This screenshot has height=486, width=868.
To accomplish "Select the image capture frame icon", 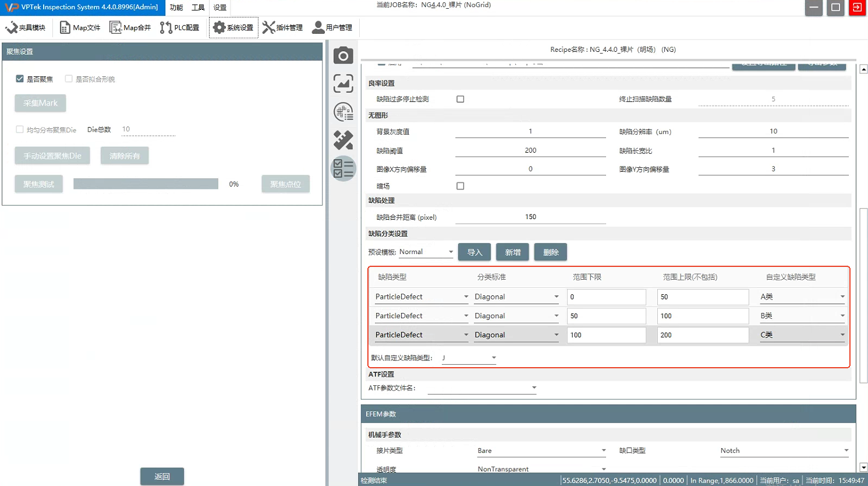I will (x=343, y=83).
